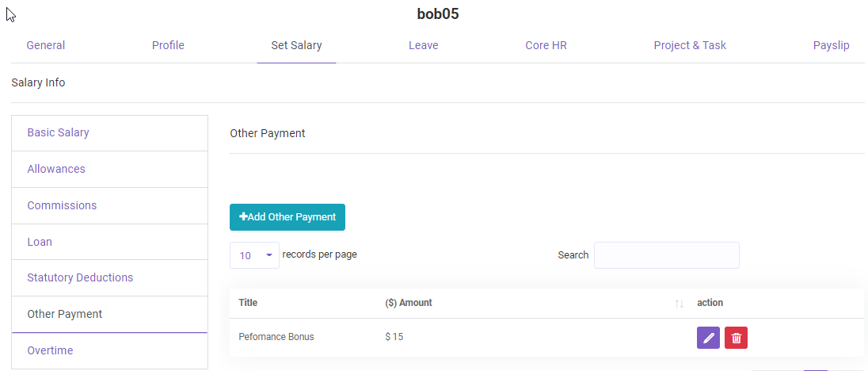The width and height of the screenshot is (868, 371).
Task: Select the Set Salary tab
Action: click(296, 45)
